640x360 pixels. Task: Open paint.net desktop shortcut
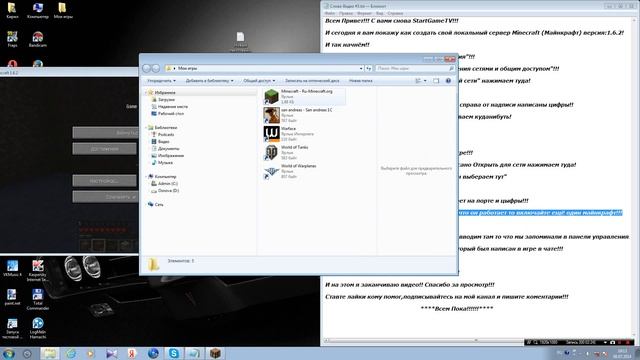pyautogui.click(x=12, y=297)
